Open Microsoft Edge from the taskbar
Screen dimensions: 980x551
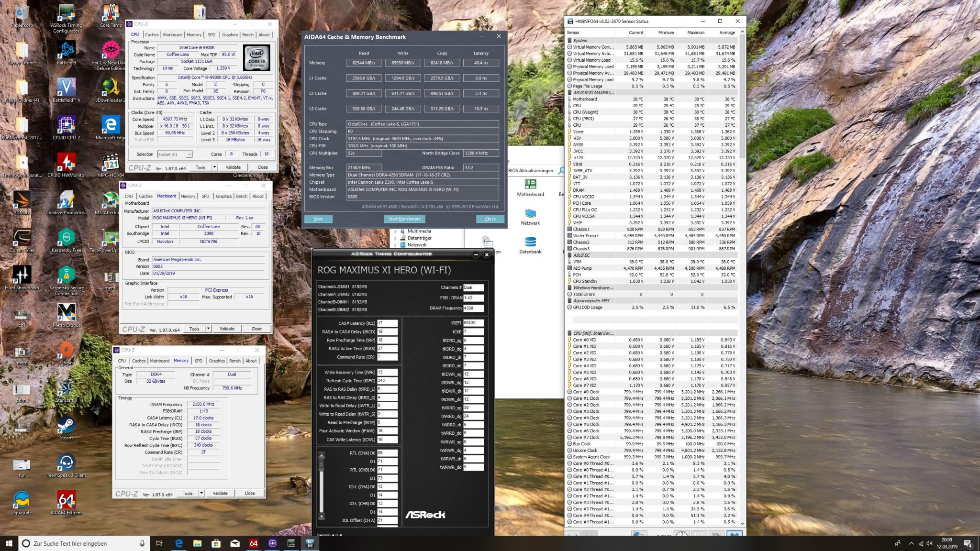pyautogui.click(x=178, y=543)
